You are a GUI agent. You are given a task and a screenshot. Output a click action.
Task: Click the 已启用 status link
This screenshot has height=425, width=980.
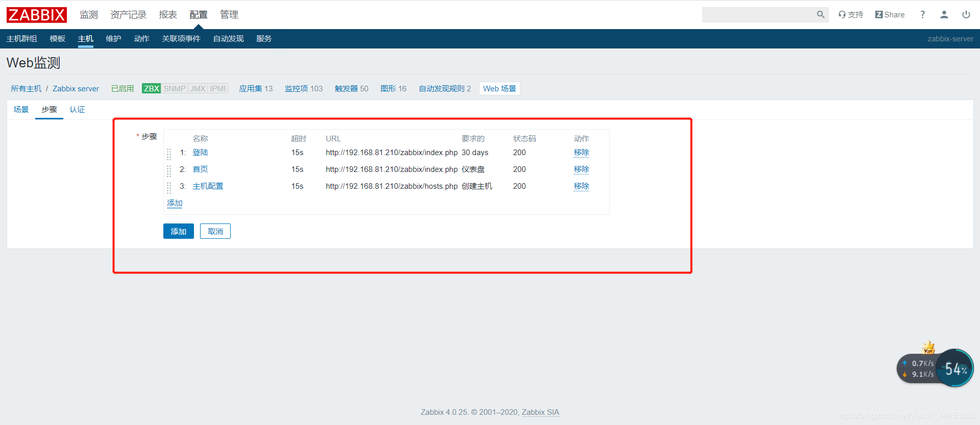pos(122,89)
